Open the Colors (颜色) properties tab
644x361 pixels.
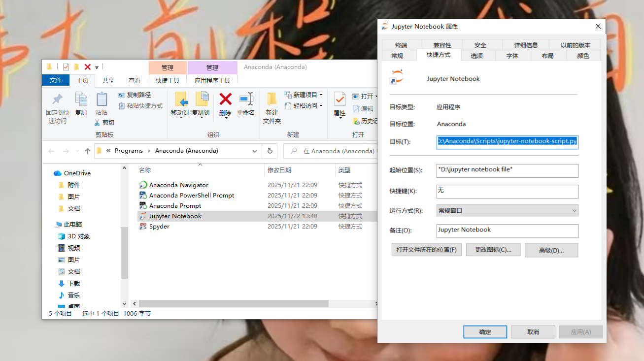583,56
